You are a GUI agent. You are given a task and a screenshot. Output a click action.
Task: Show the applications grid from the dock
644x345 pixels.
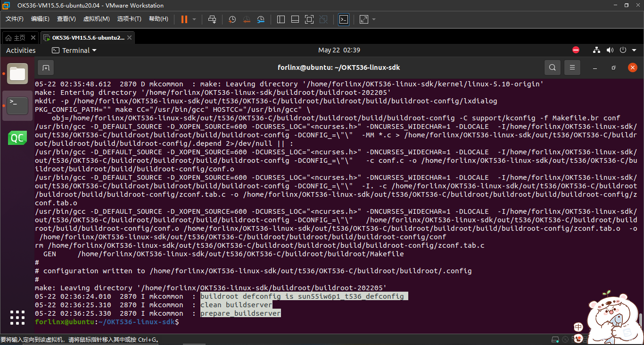17,317
